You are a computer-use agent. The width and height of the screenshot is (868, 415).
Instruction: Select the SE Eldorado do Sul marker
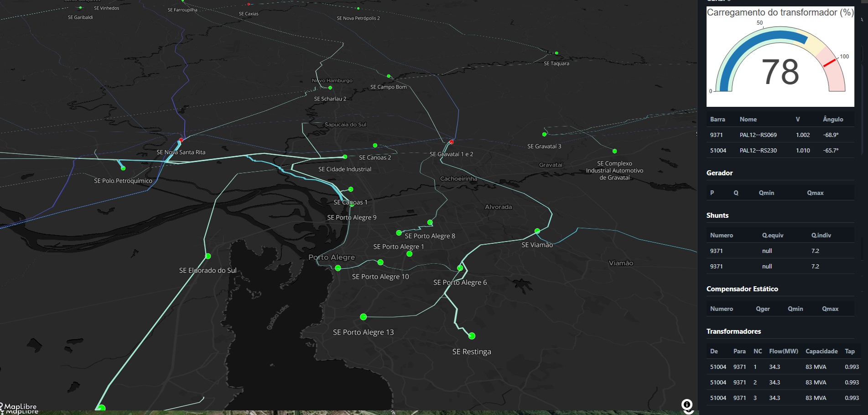(208, 256)
